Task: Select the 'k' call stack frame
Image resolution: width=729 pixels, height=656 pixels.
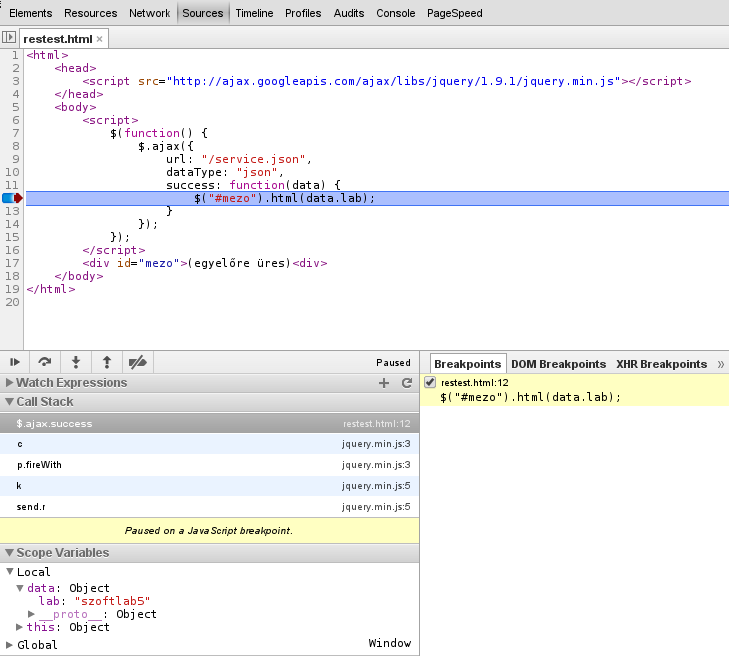Action: (209, 486)
